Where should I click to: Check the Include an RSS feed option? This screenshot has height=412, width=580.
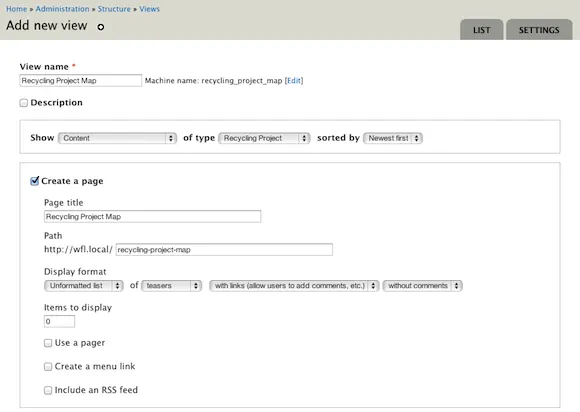point(48,390)
